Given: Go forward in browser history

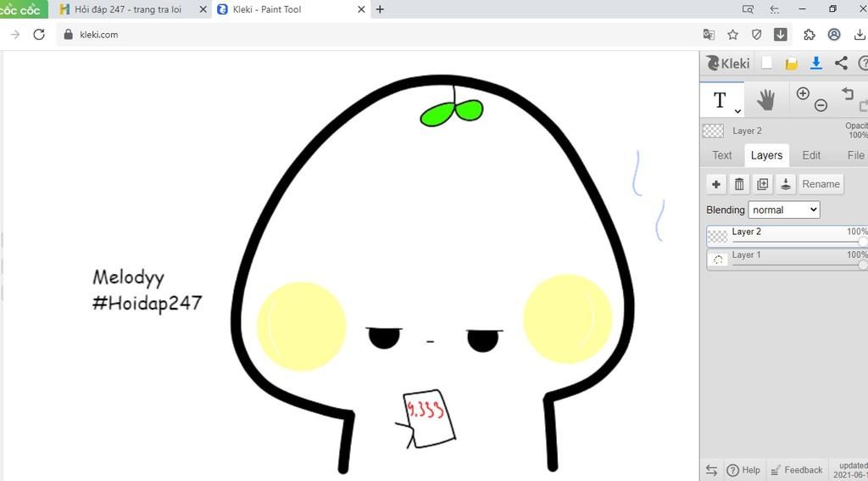Looking at the screenshot, I should tap(15, 34).
